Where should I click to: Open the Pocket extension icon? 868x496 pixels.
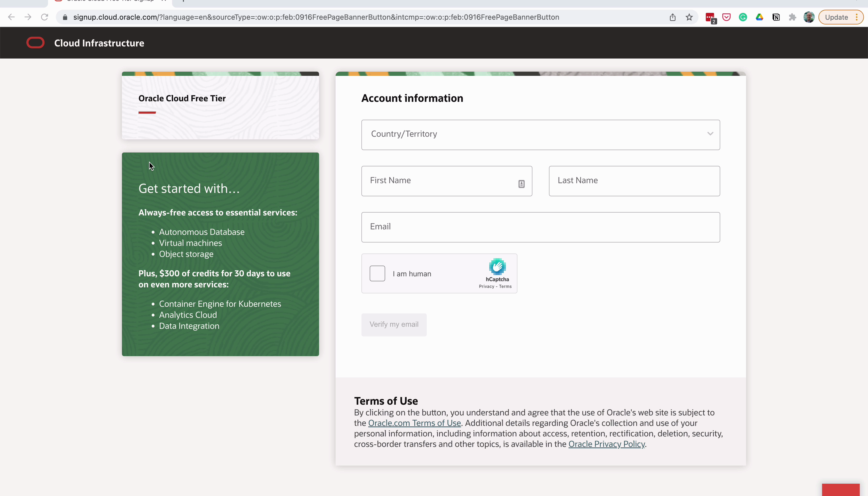726,17
